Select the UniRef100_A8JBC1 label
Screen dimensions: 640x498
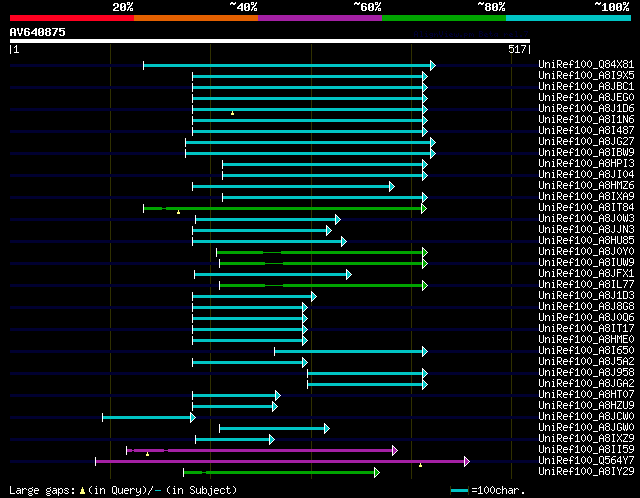[x=586, y=87]
